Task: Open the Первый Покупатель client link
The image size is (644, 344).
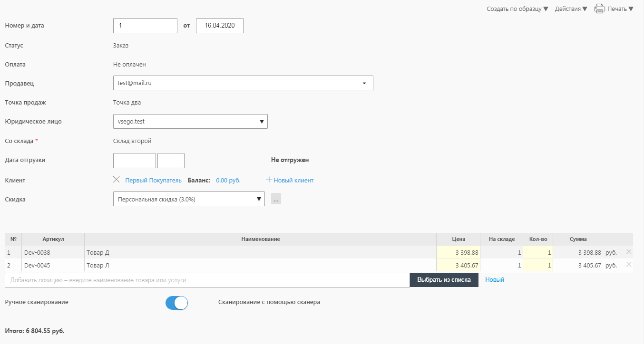Action: (153, 181)
